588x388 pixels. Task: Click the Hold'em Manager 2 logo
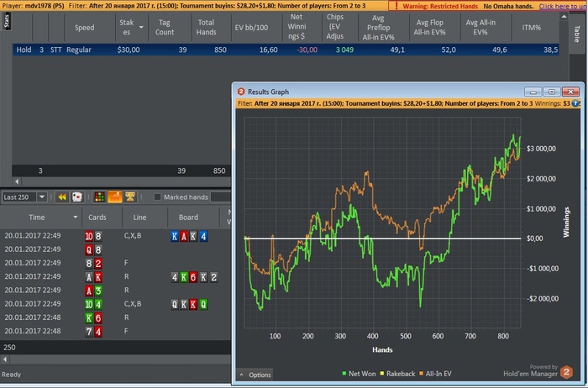pyautogui.click(x=566, y=372)
